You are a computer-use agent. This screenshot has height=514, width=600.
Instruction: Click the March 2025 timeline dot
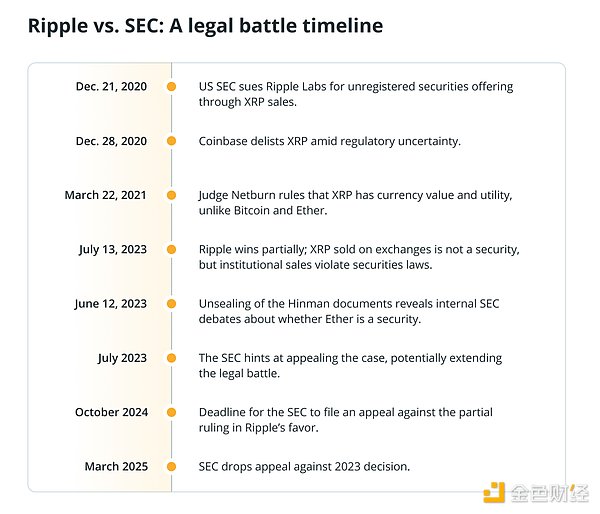pyautogui.click(x=172, y=467)
